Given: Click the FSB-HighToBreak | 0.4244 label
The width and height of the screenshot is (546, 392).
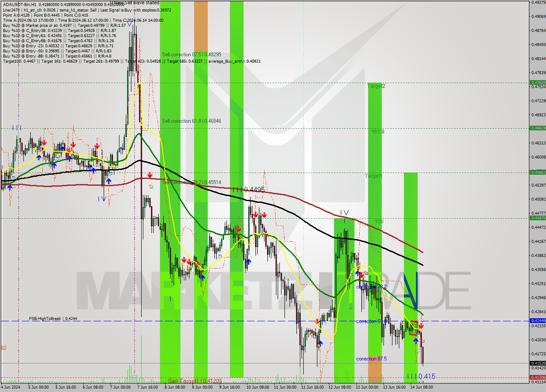Looking at the screenshot, I should 53,318.
